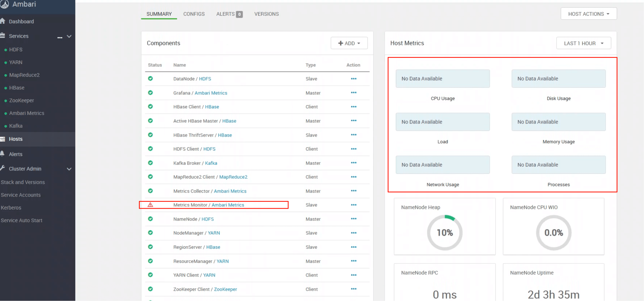The height and width of the screenshot is (301, 644).
Task: Open Grafana action ellipsis menu
Action: click(x=353, y=93)
